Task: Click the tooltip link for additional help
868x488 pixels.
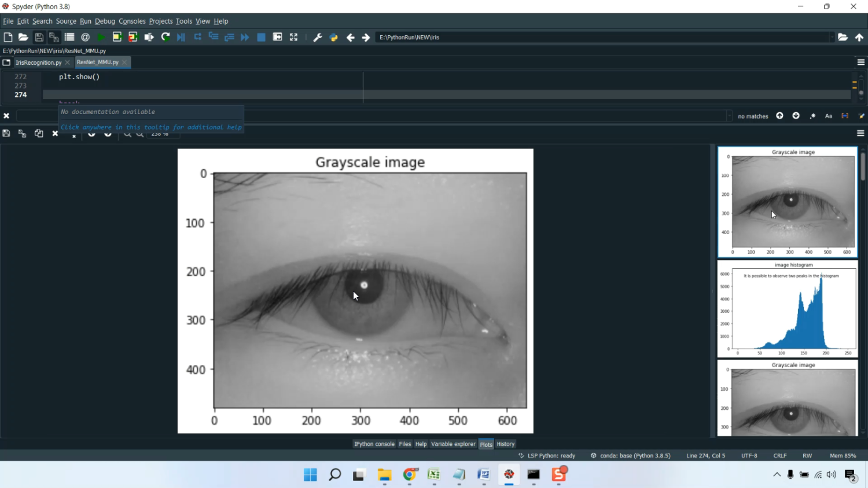Action: point(151,127)
